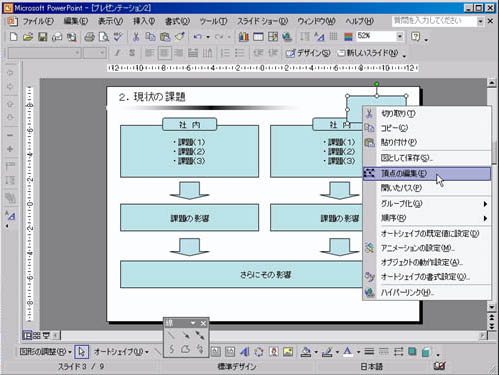499x375 pixels.
Task: Click the vertical scrollbar down arrow
Action: coord(492,307)
